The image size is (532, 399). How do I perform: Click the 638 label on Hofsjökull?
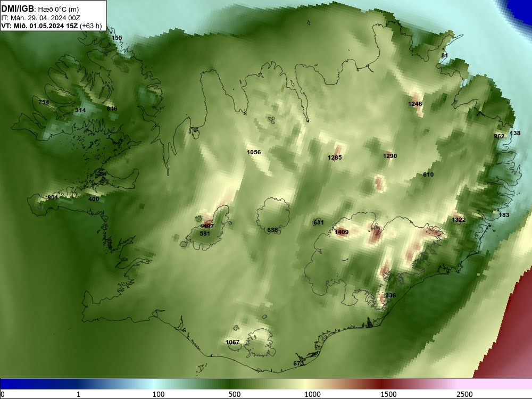coord(272,230)
